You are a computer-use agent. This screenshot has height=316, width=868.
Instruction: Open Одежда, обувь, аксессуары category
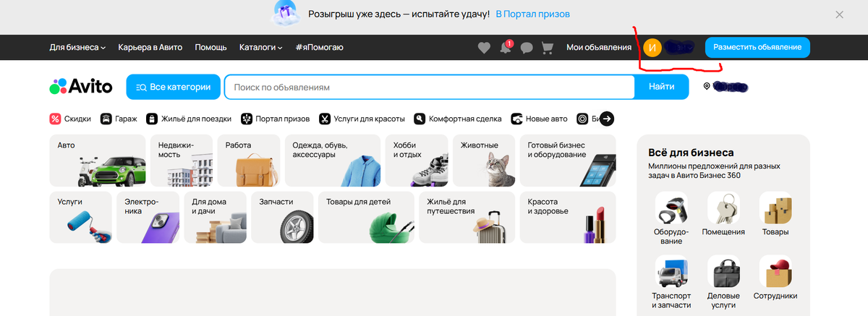point(333,161)
